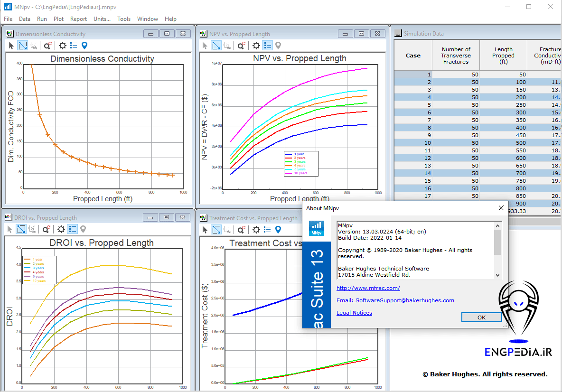
Task: Click Length Propped cell showing 800
Action: [503, 188]
